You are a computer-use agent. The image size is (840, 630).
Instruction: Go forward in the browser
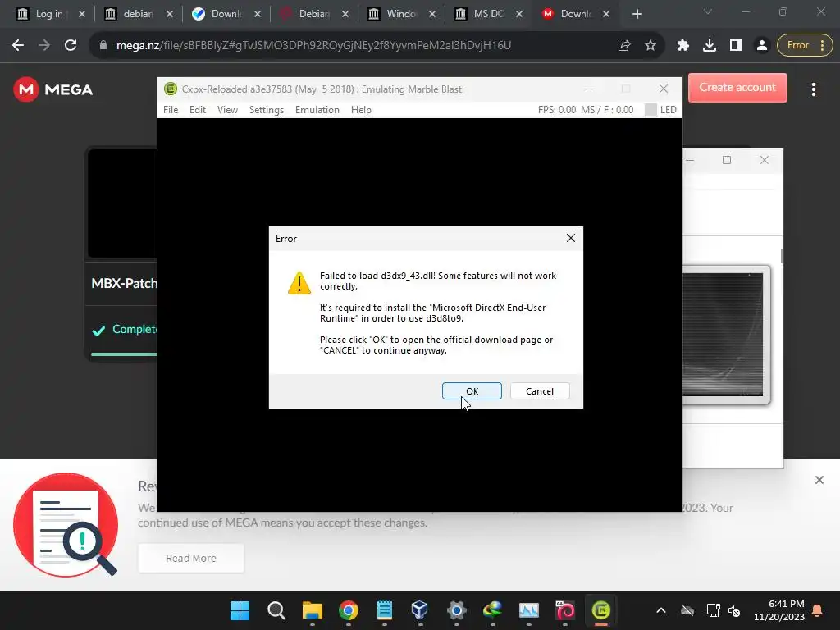44,46
